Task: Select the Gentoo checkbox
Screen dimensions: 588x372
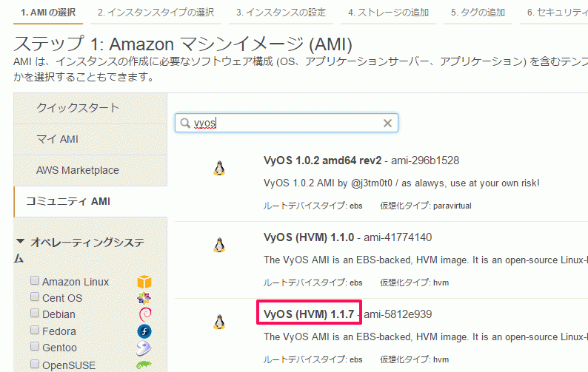Action: (x=35, y=346)
